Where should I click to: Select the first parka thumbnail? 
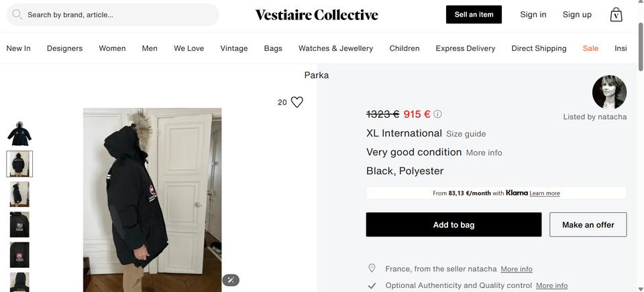click(x=19, y=134)
